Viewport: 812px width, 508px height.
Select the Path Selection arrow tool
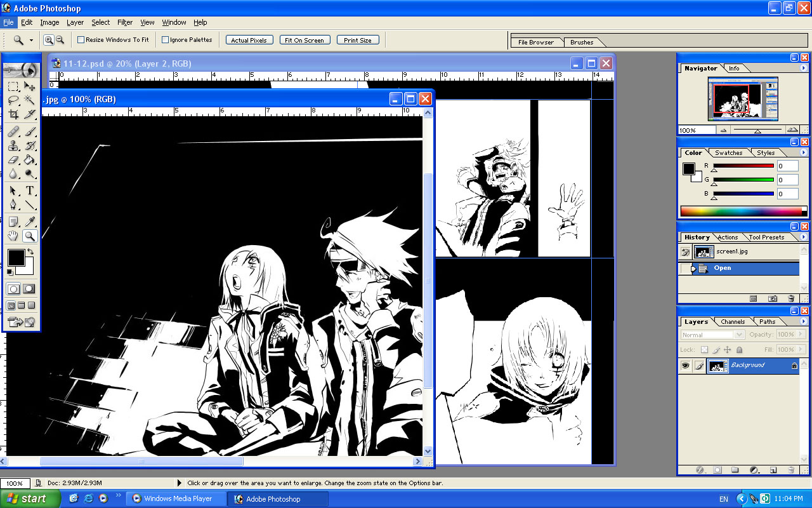click(13, 190)
